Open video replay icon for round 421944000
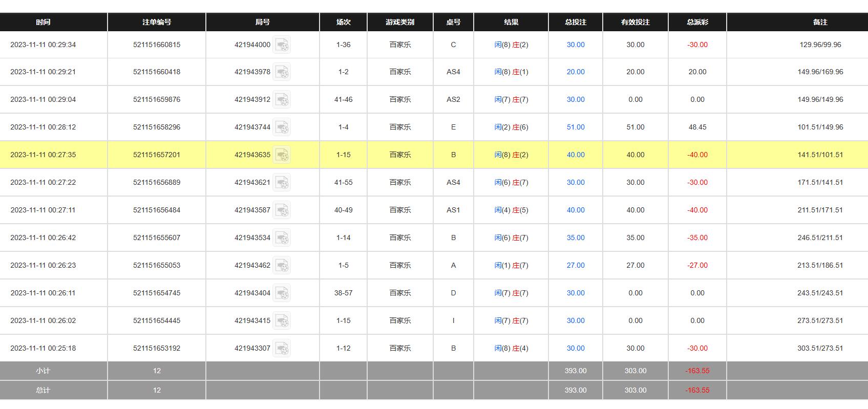This screenshot has width=868, height=409. click(282, 45)
